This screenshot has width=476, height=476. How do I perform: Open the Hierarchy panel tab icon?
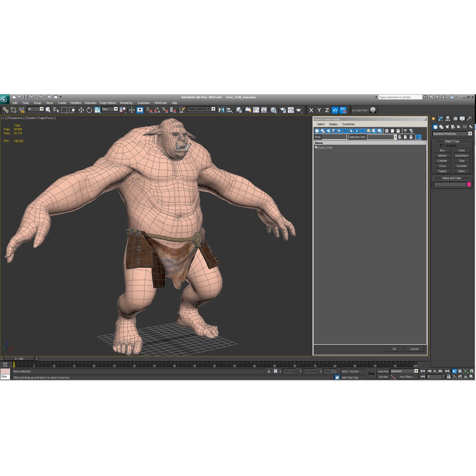click(x=448, y=119)
